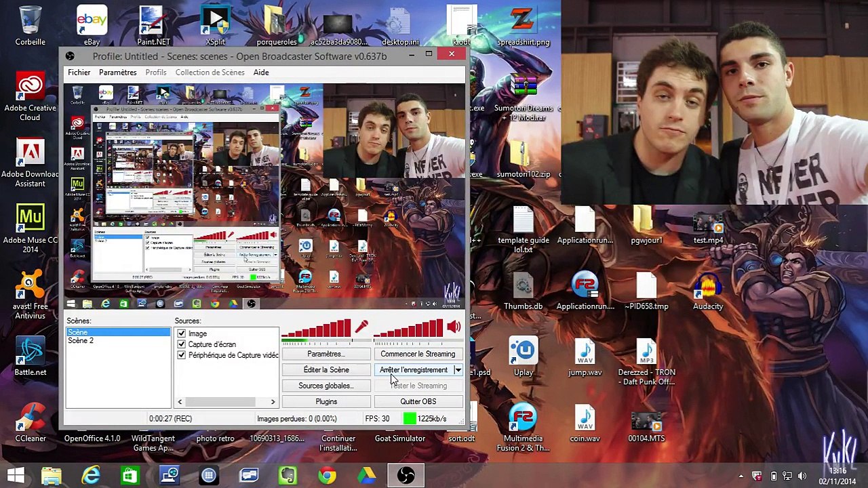This screenshot has width=868, height=488.
Task: Select Scène in the scenes list
Action: click(x=118, y=332)
